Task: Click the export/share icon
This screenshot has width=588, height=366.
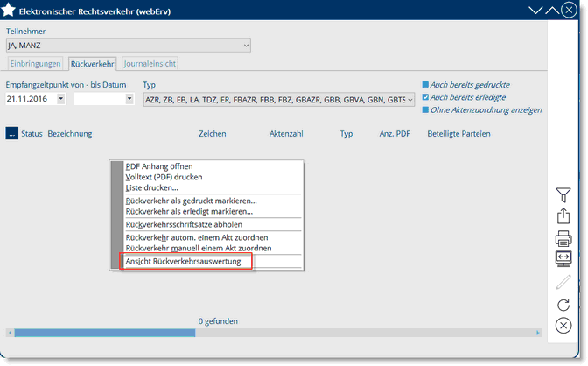Action: (563, 216)
